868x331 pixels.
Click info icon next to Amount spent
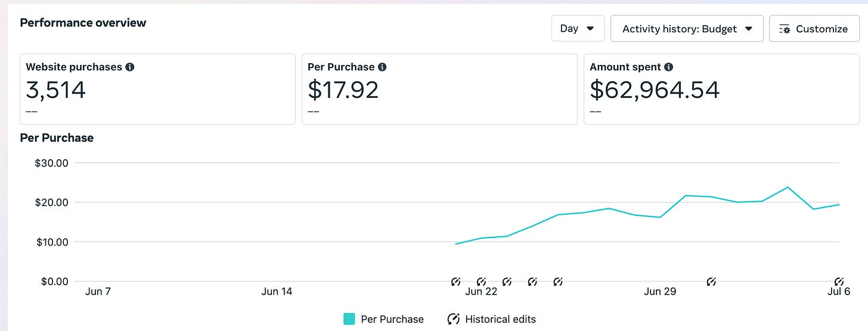click(669, 67)
